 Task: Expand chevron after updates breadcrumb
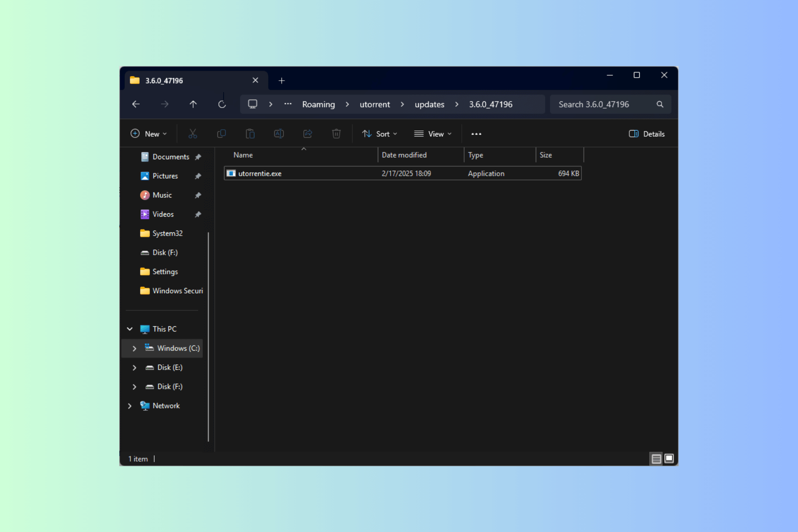(457, 104)
